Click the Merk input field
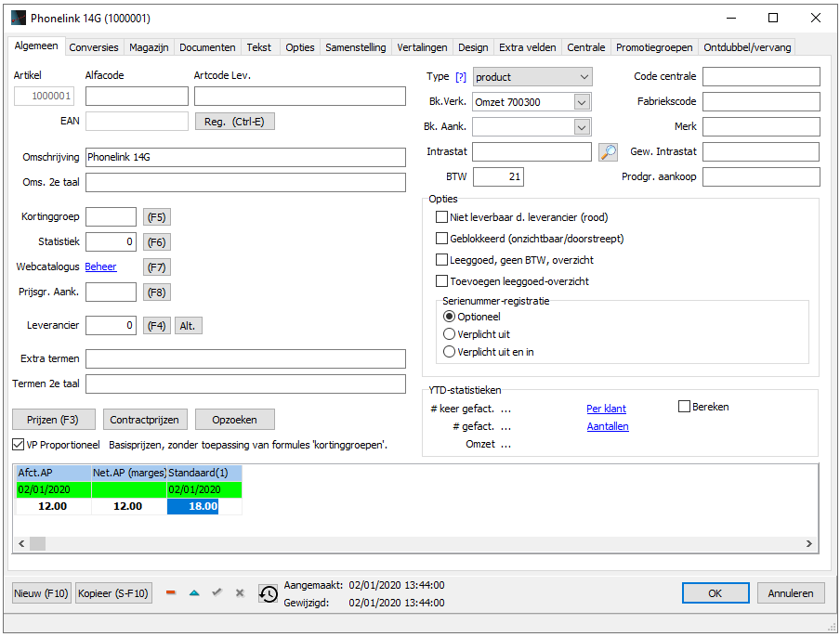 tap(761, 127)
